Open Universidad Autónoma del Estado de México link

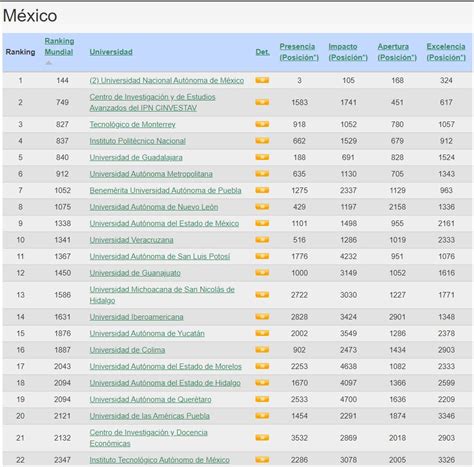164,223
